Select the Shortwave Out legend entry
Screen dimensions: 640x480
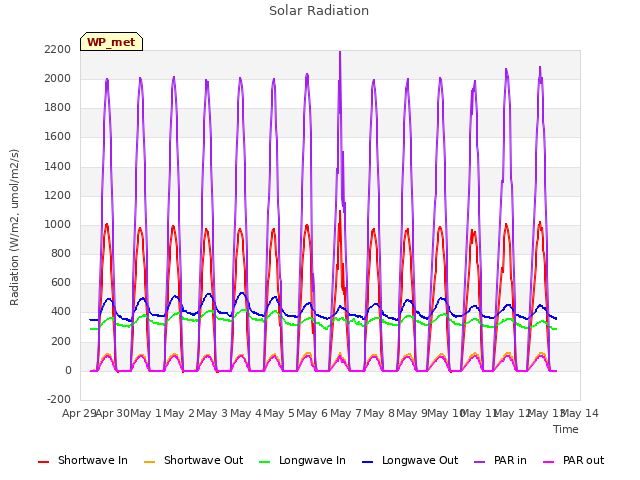tap(193, 460)
